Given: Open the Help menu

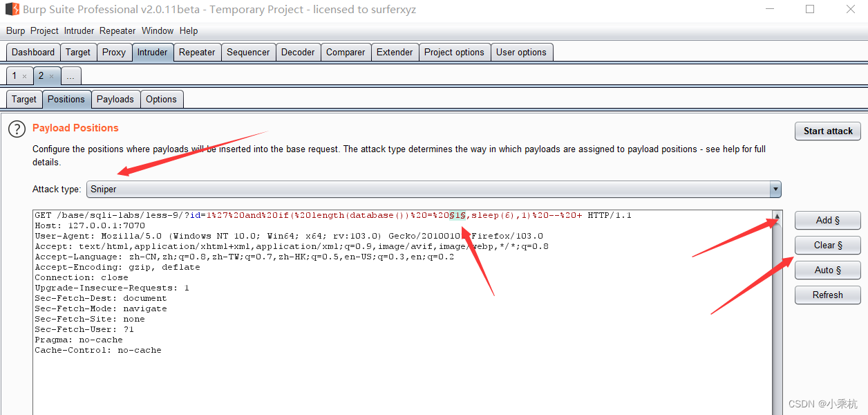Looking at the screenshot, I should pos(189,30).
